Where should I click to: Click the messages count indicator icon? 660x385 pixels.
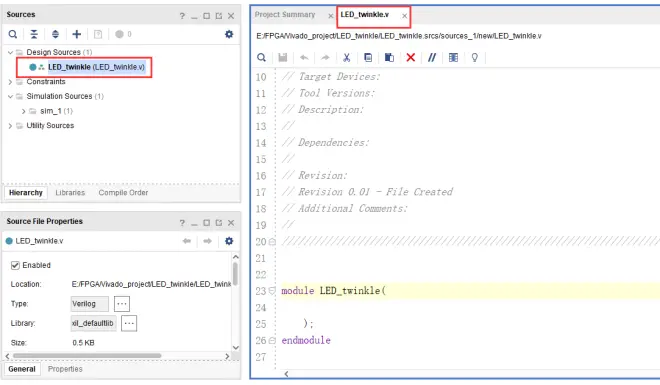click(x=120, y=34)
